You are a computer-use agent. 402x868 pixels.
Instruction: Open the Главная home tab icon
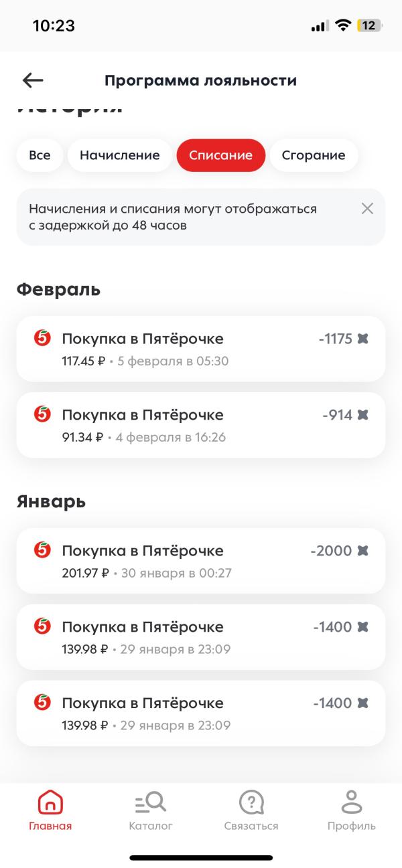point(50,801)
